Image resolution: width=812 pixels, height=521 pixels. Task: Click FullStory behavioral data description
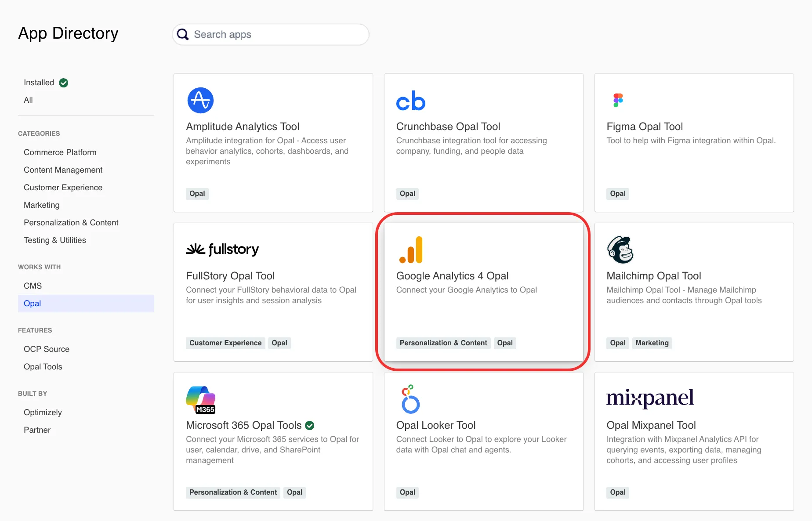pos(271,295)
